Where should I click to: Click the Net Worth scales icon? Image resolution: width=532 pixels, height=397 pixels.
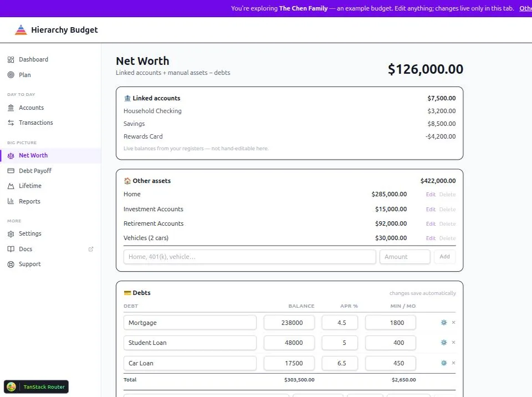tap(11, 156)
